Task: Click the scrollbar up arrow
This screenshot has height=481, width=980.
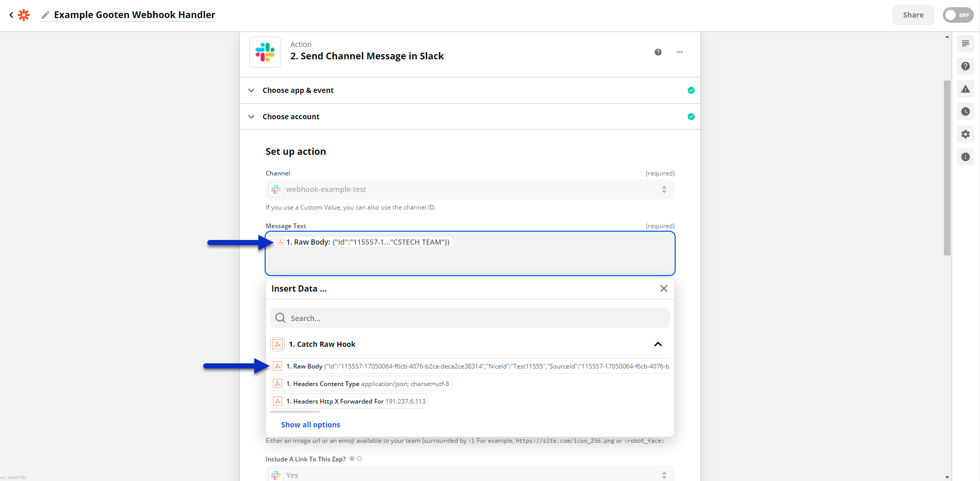Action: [947, 37]
